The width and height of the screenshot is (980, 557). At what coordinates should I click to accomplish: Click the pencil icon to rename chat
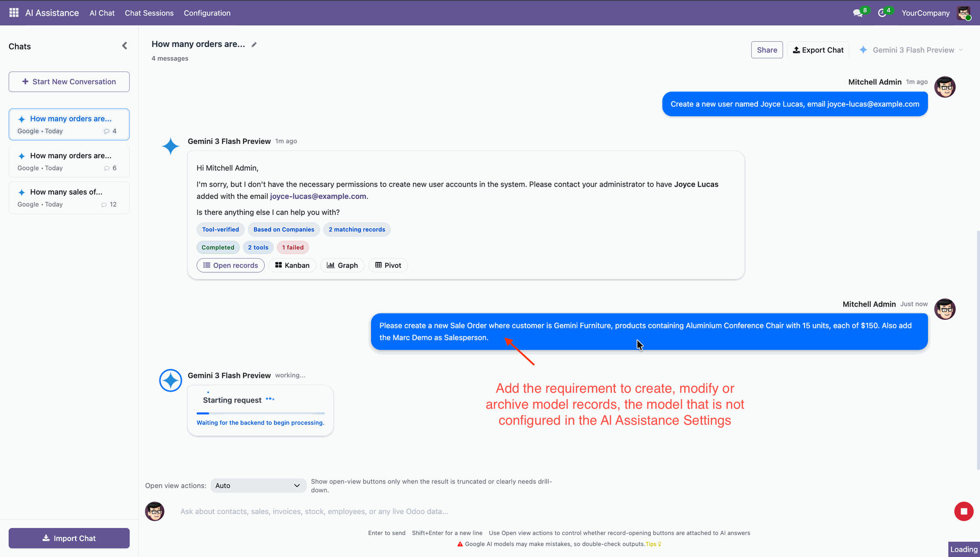click(254, 45)
